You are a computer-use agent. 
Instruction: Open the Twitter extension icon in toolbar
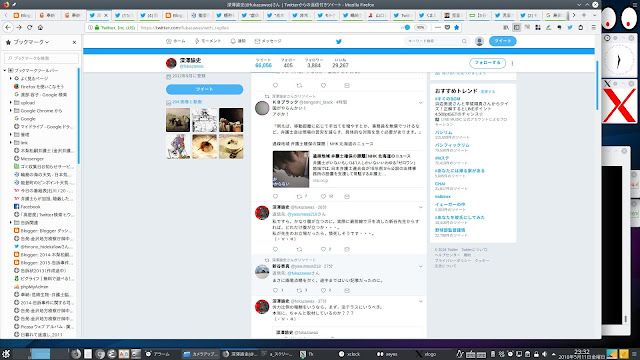click(570, 27)
